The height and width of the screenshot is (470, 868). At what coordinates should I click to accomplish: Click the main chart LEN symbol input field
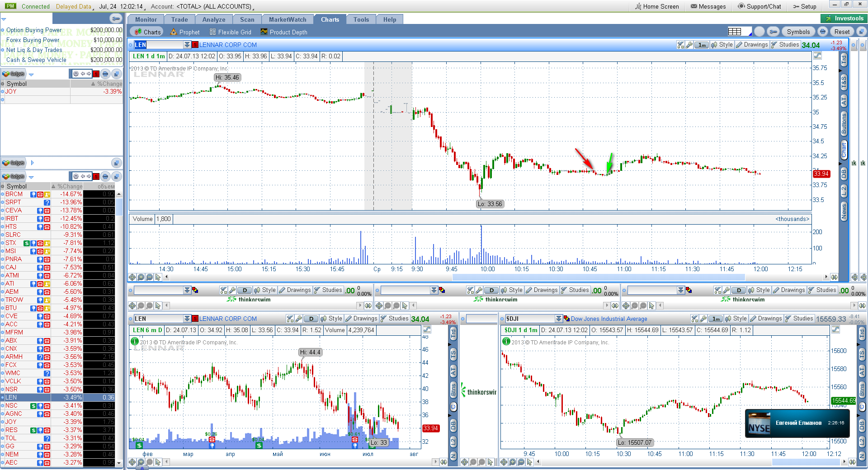click(159, 45)
